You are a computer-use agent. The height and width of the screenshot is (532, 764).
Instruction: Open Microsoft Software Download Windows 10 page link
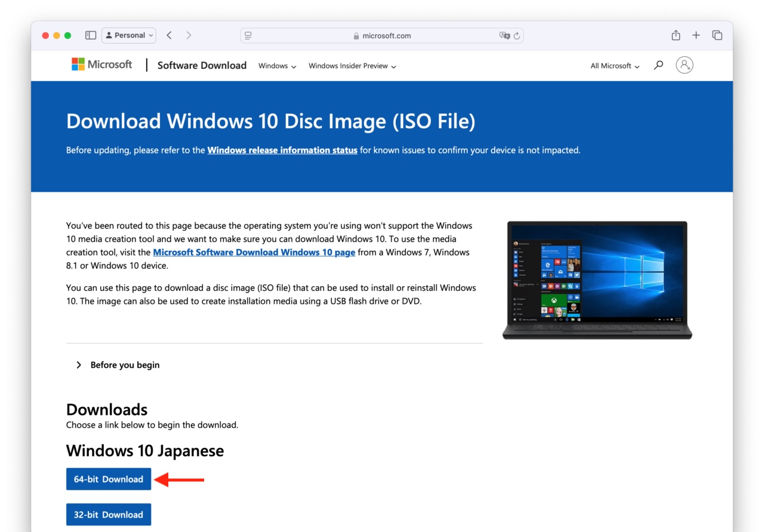[254, 253]
